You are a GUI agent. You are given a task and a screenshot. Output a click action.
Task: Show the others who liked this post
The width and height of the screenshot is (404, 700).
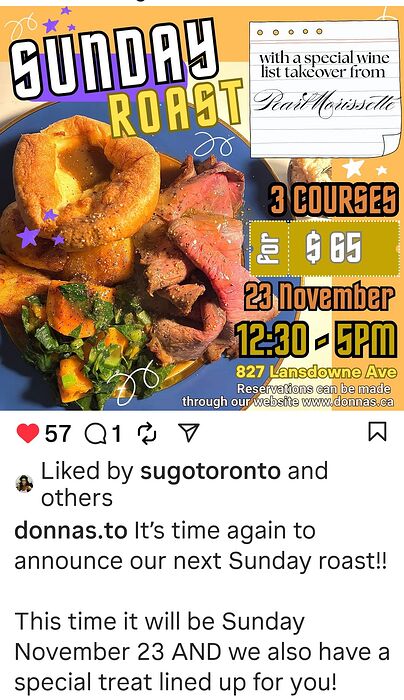point(77,498)
